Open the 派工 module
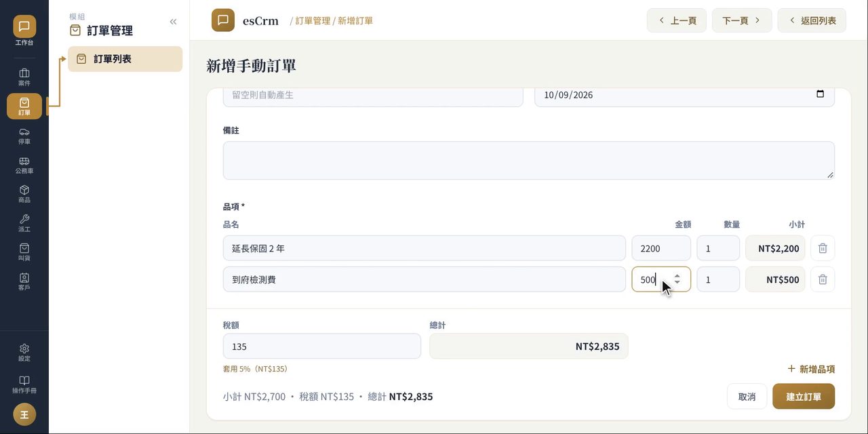The image size is (868, 434). click(24, 223)
